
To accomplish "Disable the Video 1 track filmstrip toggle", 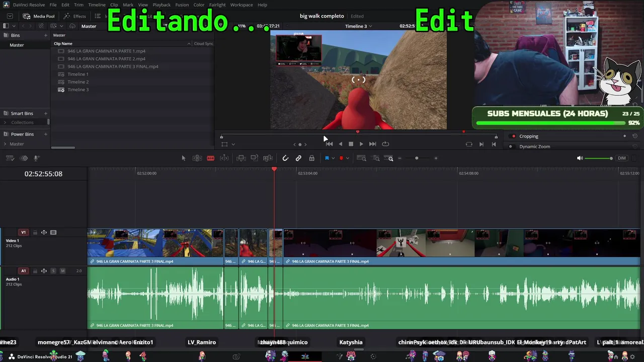I will click(x=53, y=233).
